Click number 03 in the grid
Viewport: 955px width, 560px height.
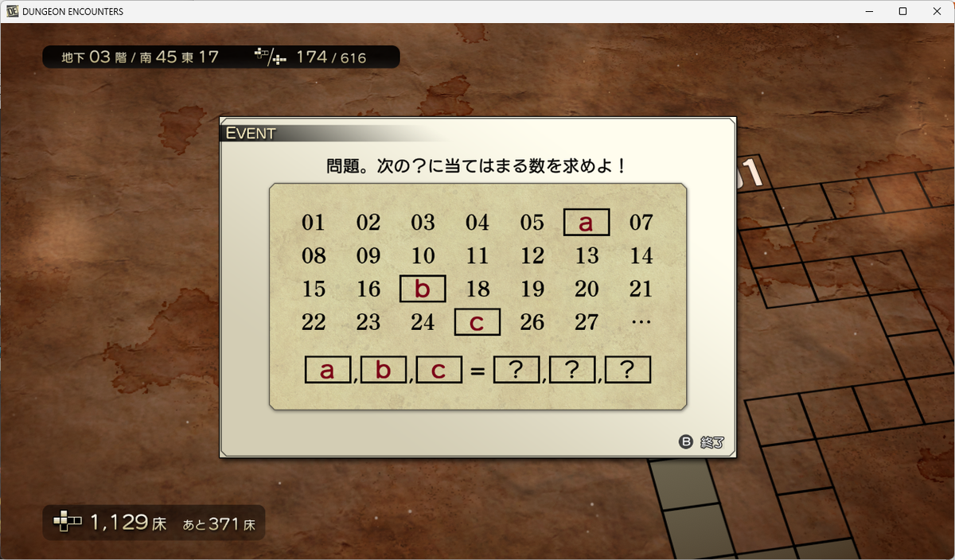point(423,223)
